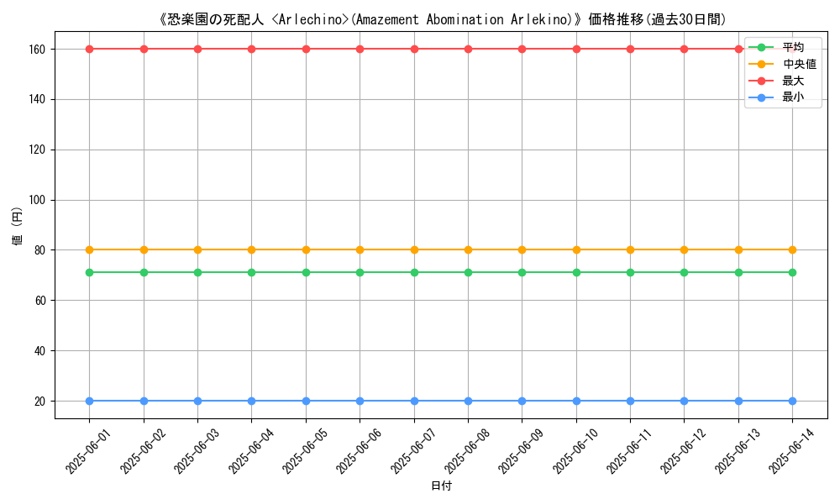840x504 pixels.
Task: Select the red 最大 point at 2025-06-07
Action: click(414, 50)
